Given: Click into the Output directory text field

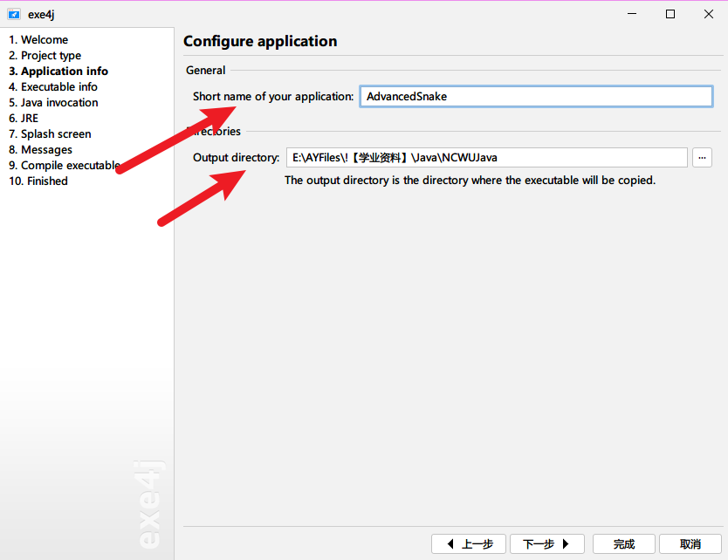Looking at the screenshot, I should (486, 158).
